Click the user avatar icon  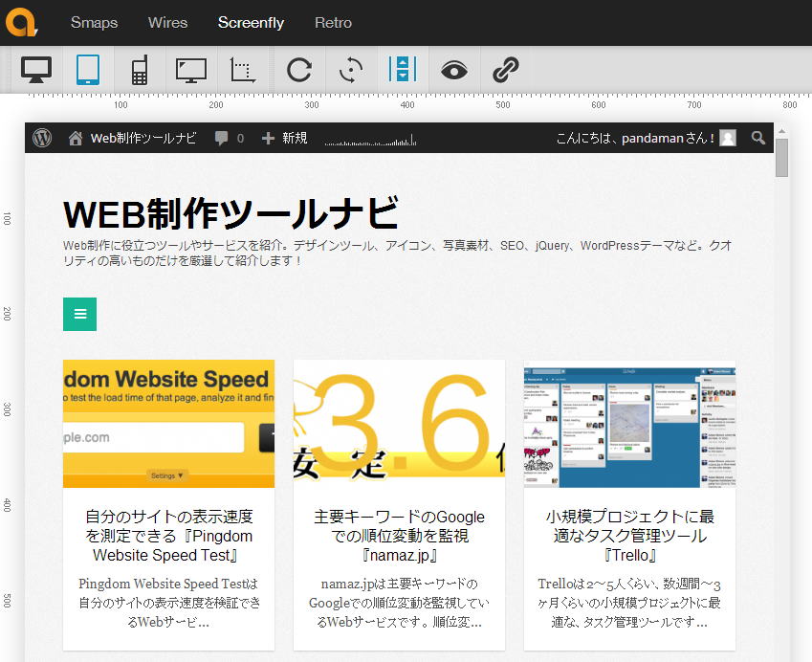pyautogui.click(x=728, y=138)
